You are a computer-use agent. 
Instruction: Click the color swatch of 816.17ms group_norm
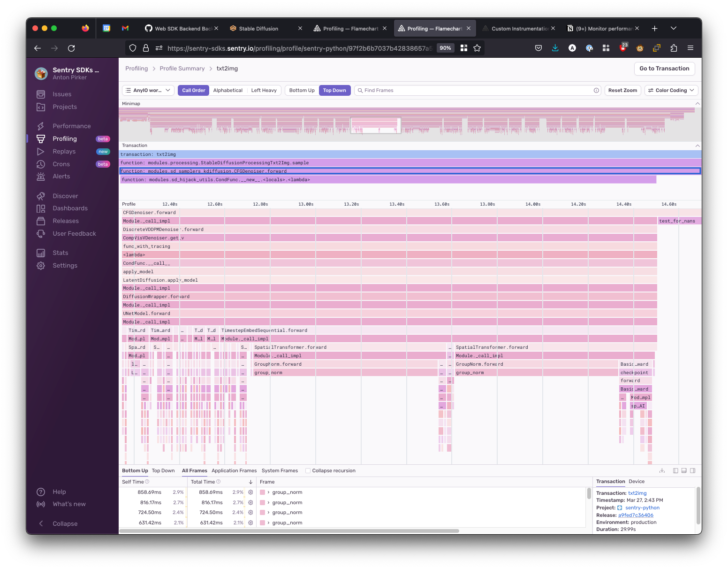[262, 503]
